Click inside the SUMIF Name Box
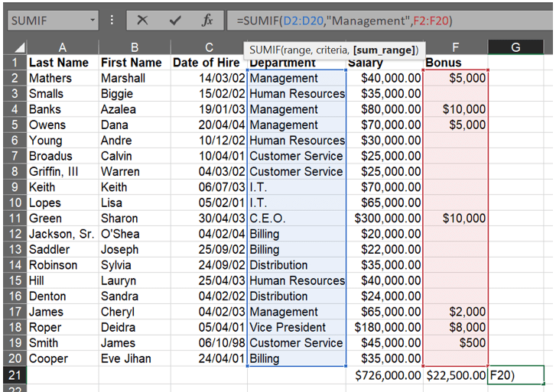The image size is (556, 392). coord(46,20)
